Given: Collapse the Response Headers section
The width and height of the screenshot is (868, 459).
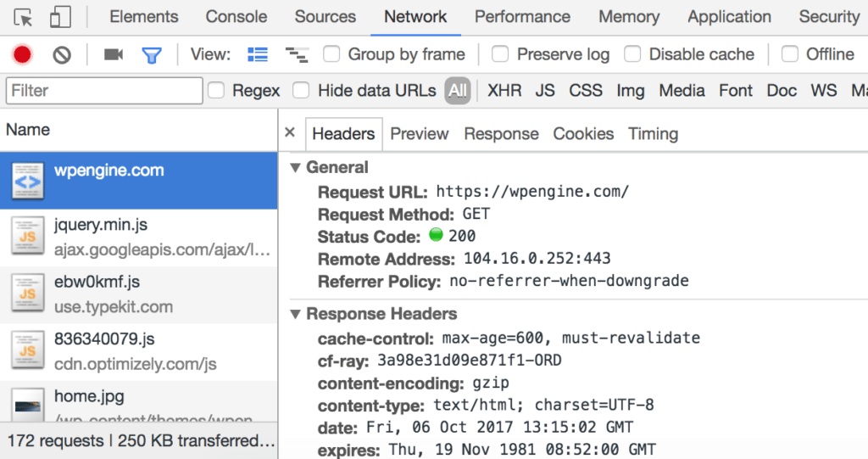Looking at the screenshot, I should (x=296, y=315).
